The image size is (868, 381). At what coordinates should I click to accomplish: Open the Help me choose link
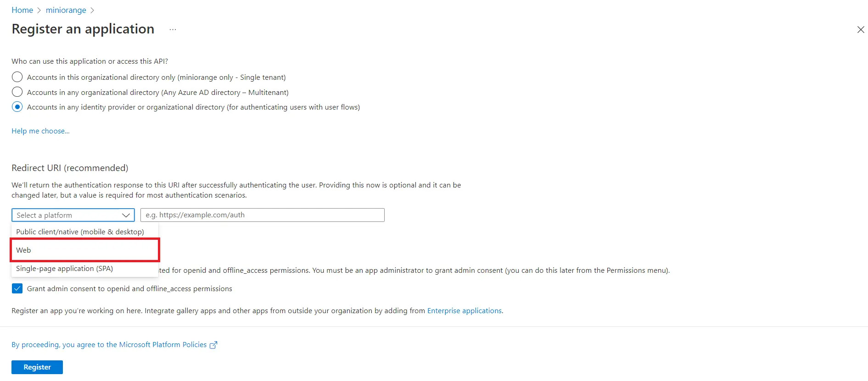coord(40,131)
